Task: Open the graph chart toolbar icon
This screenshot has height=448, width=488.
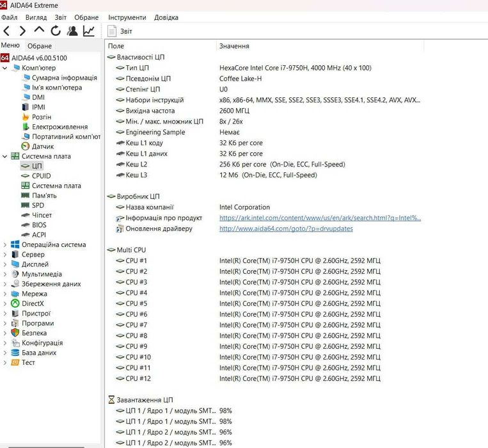Action: [89, 31]
